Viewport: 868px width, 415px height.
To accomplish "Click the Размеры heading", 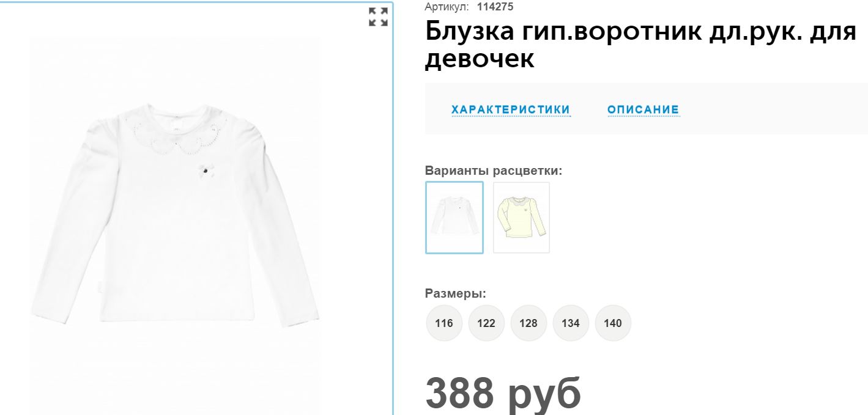I will [456, 293].
